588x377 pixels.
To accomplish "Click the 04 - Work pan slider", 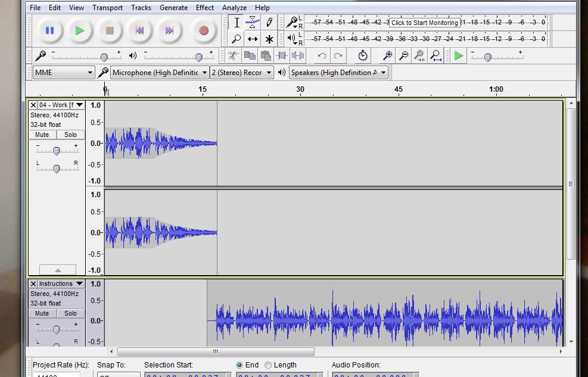I will [x=57, y=169].
